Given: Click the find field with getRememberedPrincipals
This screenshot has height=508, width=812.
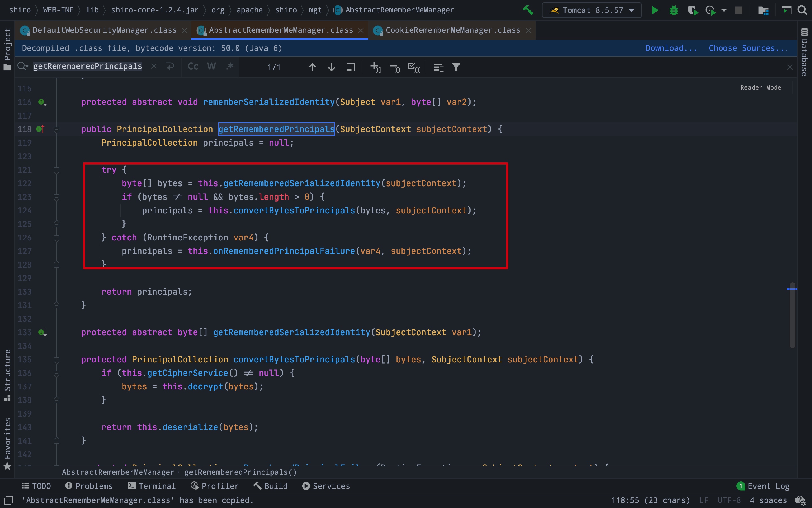Looking at the screenshot, I should point(88,66).
